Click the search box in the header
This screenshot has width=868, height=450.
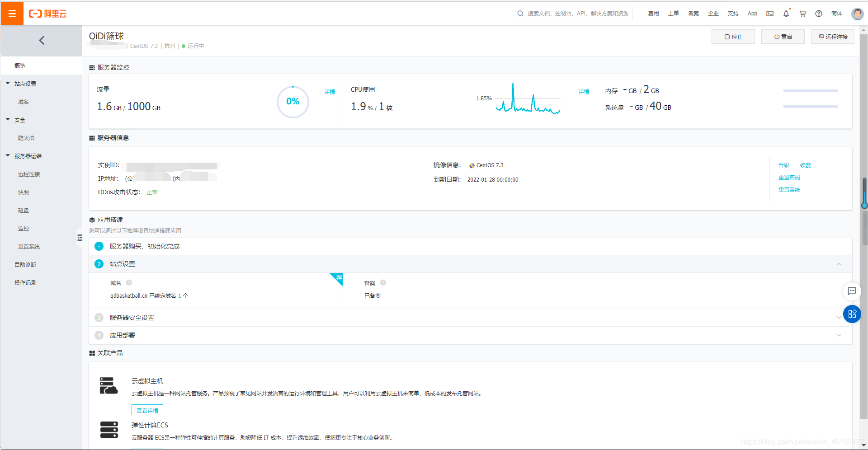572,14
